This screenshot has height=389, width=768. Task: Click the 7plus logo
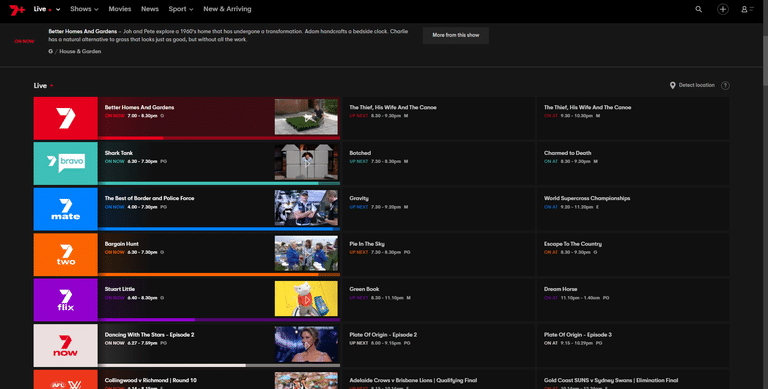pyautogui.click(x=17, y=9)
